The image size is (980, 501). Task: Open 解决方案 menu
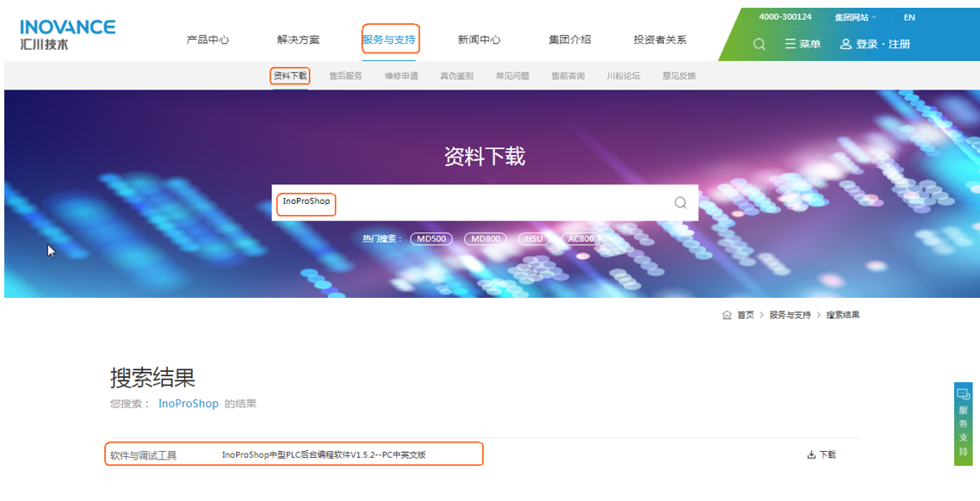tap(298, 40)
